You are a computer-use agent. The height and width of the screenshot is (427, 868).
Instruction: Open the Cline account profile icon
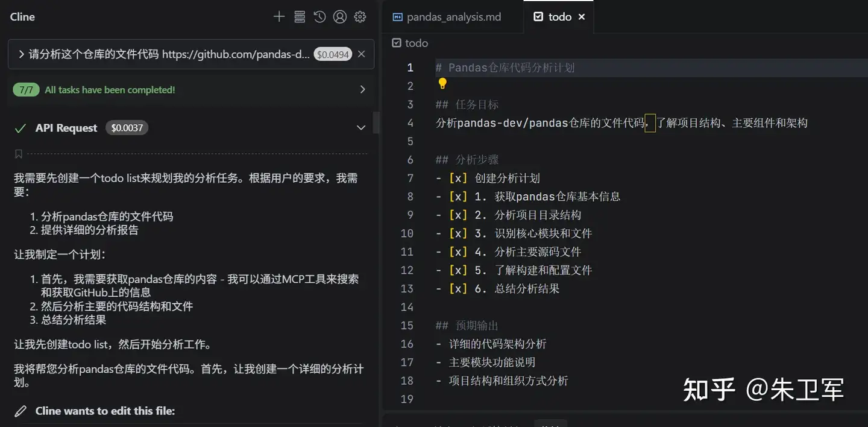tap(340, 17)
